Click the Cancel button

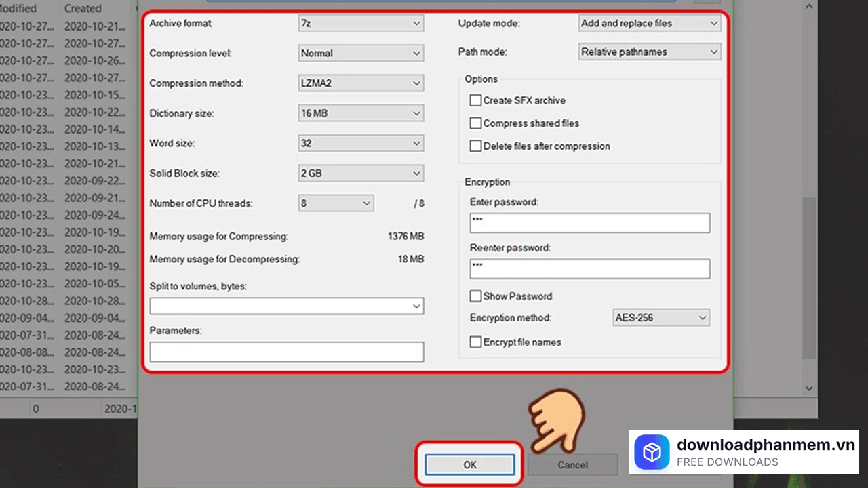point(572,464)
